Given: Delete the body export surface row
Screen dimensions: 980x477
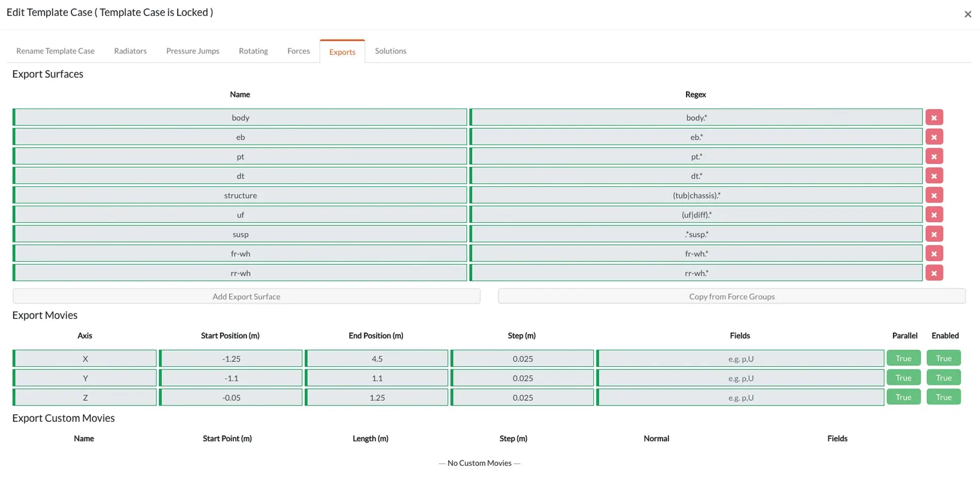Looking at the screenshot, I should (934, 117).
